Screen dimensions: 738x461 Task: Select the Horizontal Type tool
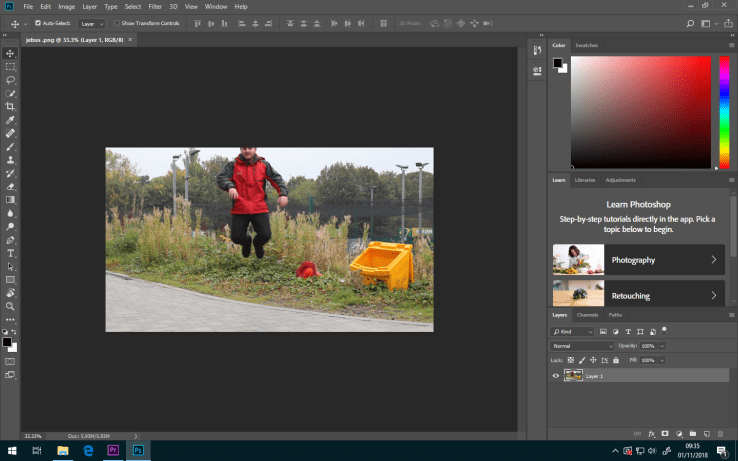(x=11, y=254)
